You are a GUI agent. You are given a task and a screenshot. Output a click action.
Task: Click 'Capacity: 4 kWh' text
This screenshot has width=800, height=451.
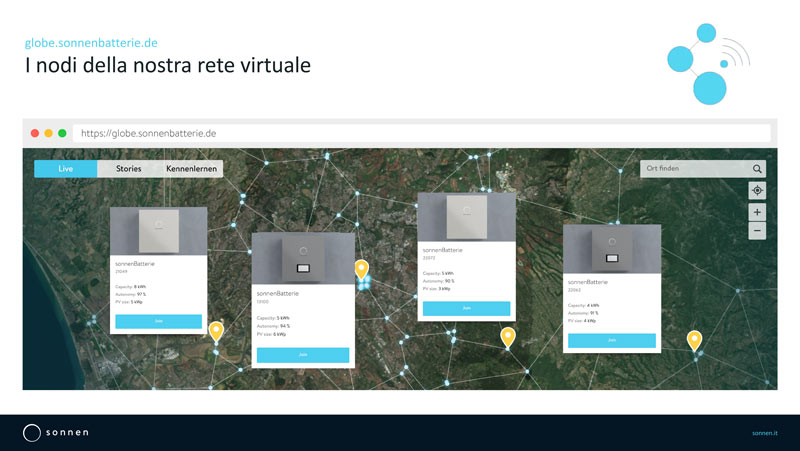[x=584, y=305]
